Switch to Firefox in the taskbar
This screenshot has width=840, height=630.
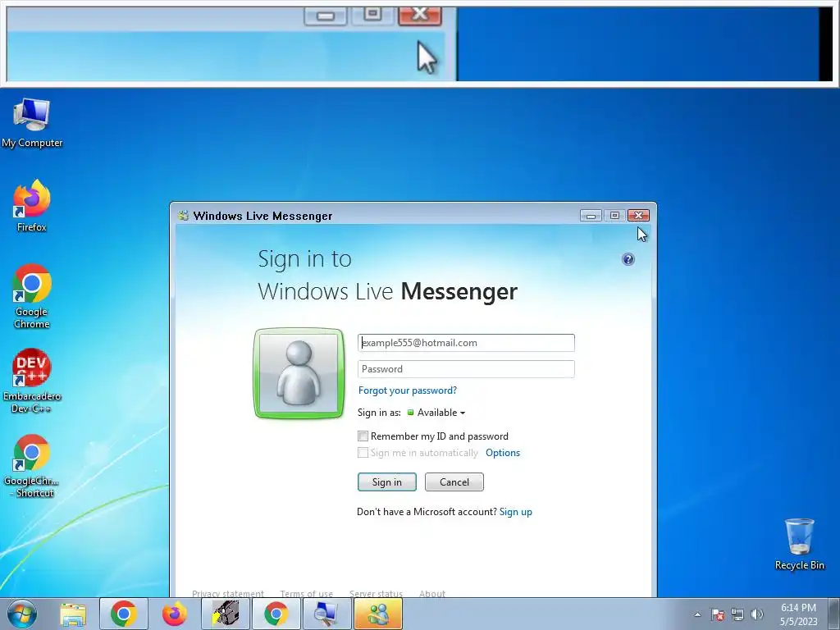coord(175,614)
